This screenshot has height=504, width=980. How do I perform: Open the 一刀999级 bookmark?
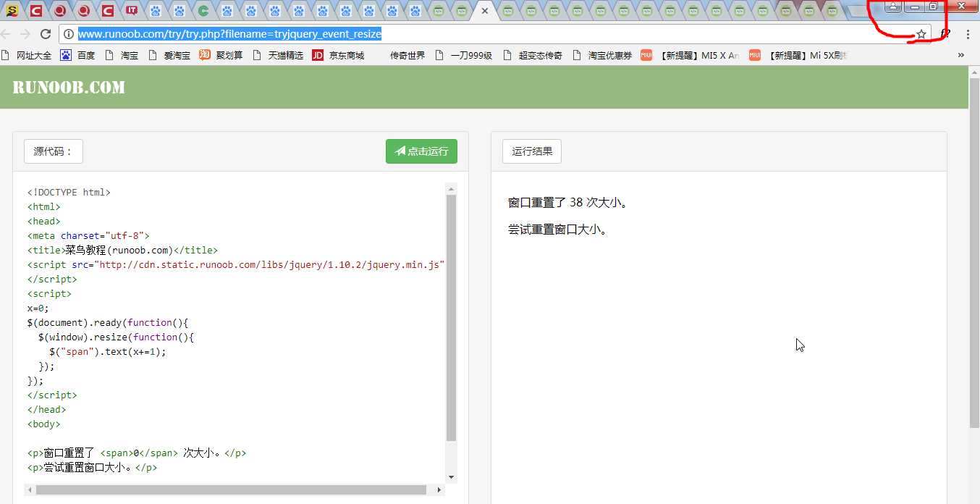(x=463, y=55)
